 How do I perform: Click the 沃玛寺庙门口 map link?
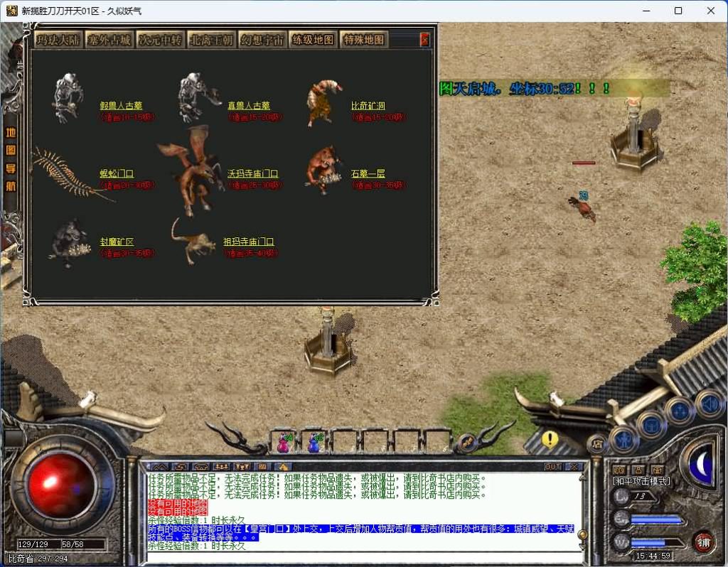tap(252, 173)
